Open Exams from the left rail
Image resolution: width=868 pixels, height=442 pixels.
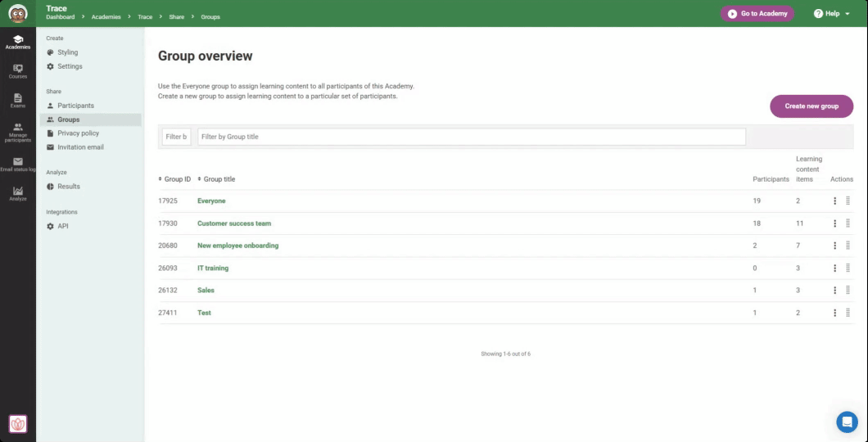[18, 100]
